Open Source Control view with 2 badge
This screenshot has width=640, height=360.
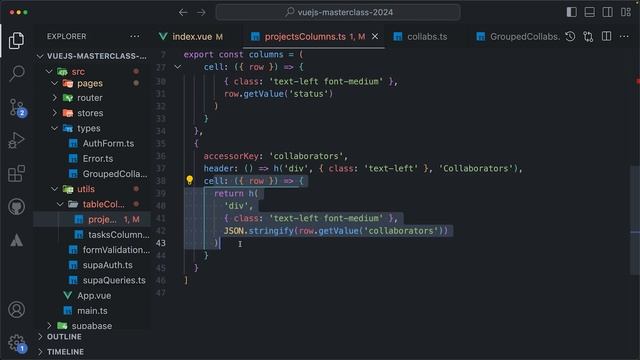[x=17, y=107]
